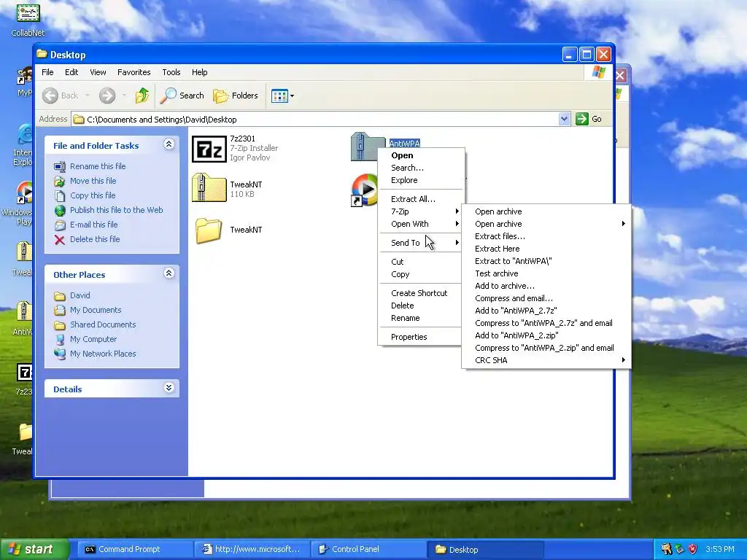Select the TweakNT zip archive icon
This screenshot has height=560, width=747.
click(209, 187)
